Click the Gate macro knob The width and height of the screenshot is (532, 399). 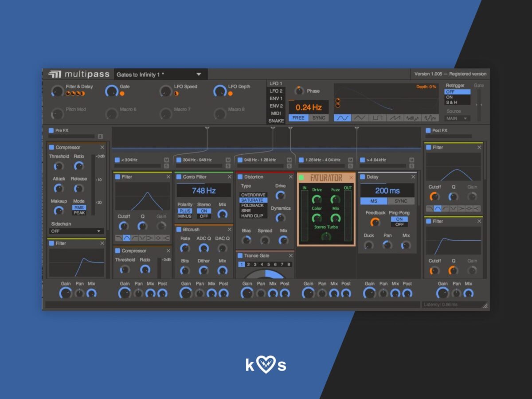(112, 91)
